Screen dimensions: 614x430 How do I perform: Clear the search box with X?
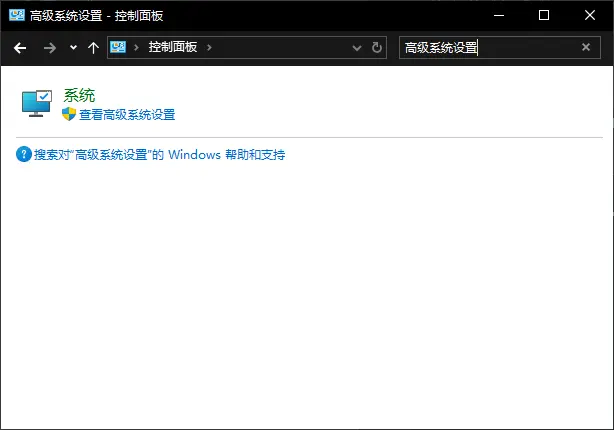coord(586,48)
